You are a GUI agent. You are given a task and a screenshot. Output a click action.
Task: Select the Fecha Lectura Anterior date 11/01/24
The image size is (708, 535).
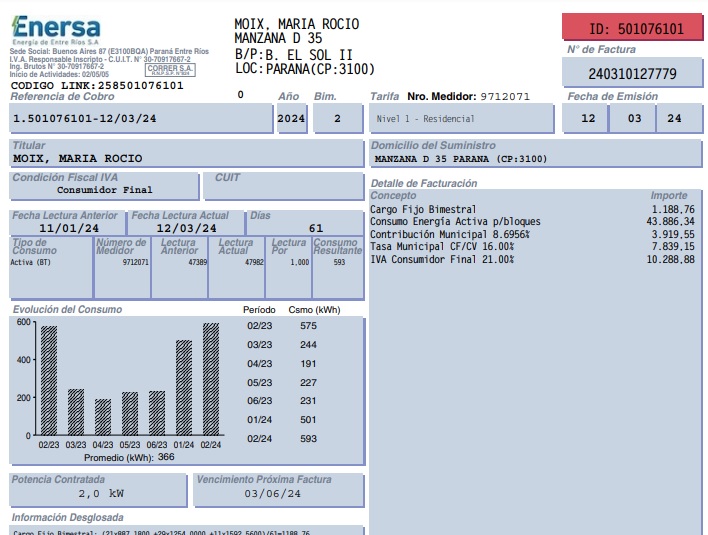(x=69, y=228)
